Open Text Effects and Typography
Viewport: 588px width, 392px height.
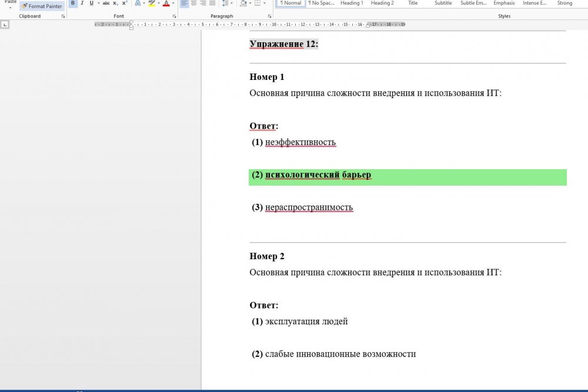tap(138, 4)
